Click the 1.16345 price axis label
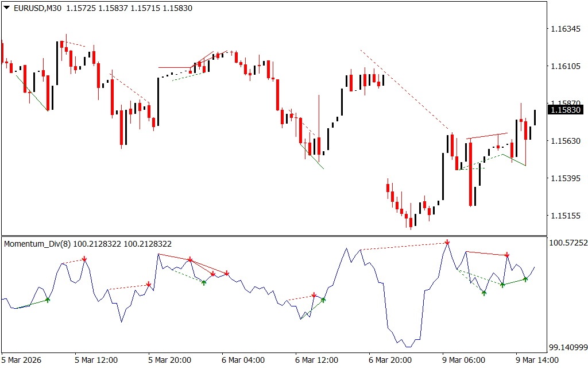The width and height of the screenshot is (588, 368). (x=566, y=29)
